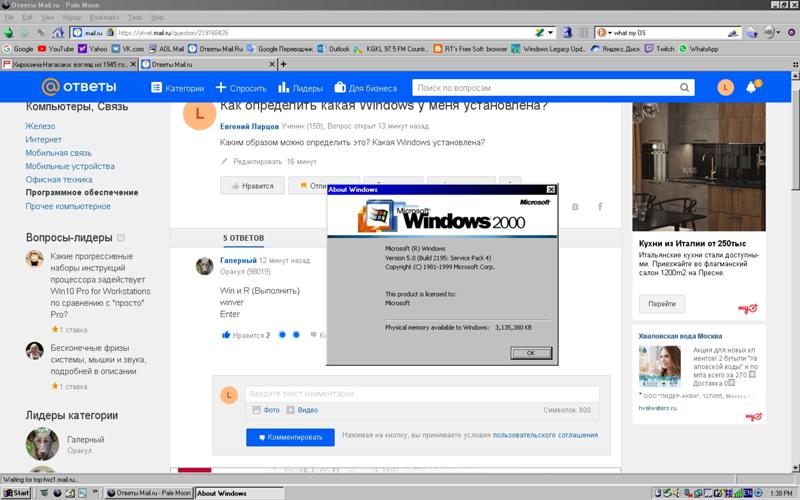Open the YouTube bookmark
The image size is (800, 500).
56,48
